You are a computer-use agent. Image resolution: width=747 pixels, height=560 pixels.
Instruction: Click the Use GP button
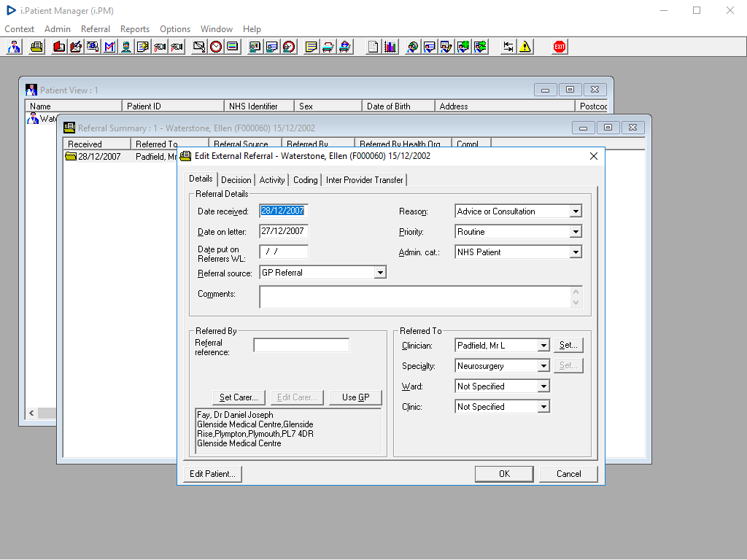click(x=355, y=397)
